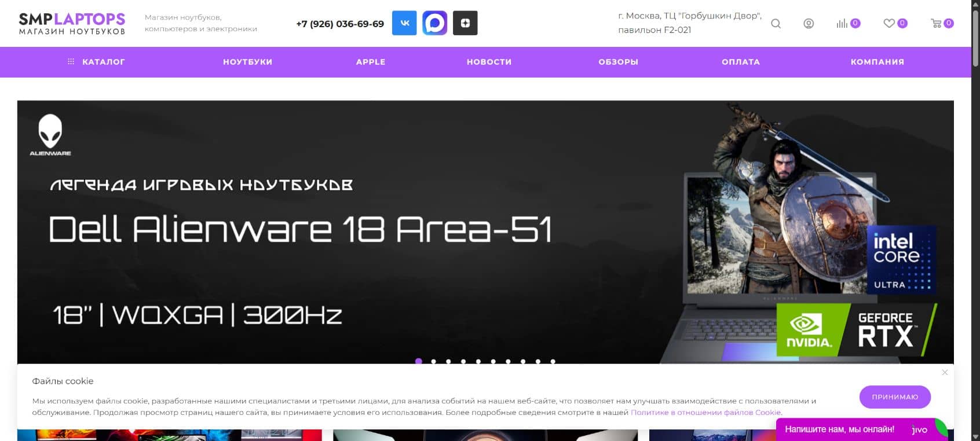The width and height of the screenshot is (980, 441).
Task: Open the Компания menu item
Action: click(x=877, y=62)
